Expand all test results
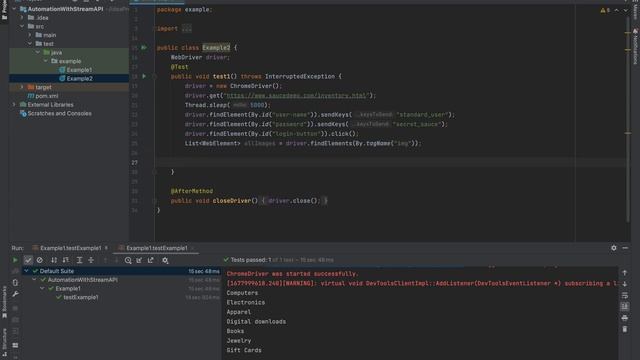The height and width of the screenshot is (360, 640). pos(80,260)
